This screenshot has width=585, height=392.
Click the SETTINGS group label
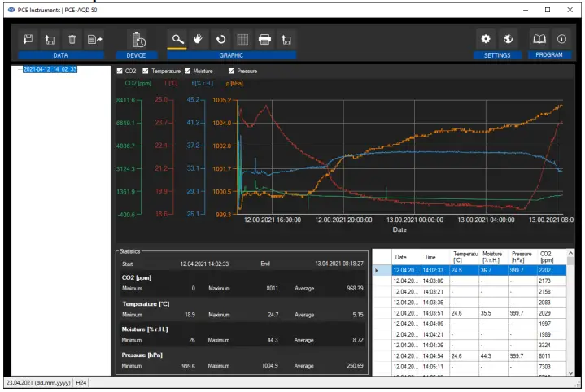[497, 55]
